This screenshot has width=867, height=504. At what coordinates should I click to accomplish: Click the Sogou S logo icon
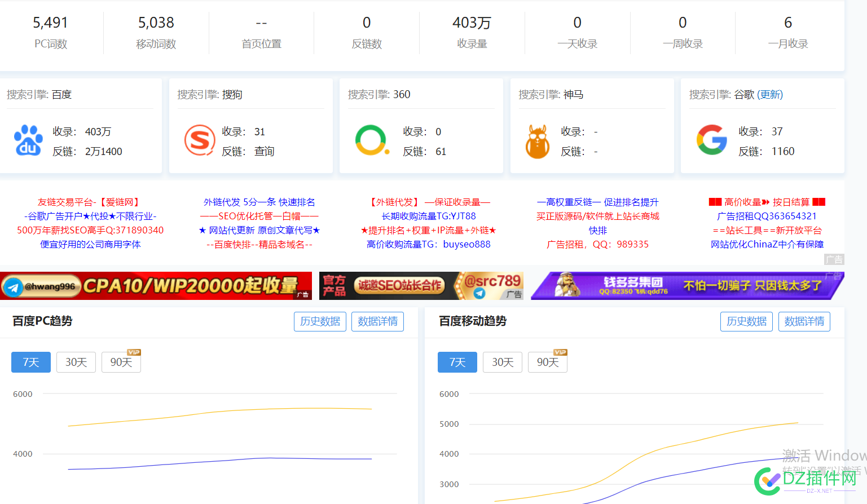pos(200,140)
